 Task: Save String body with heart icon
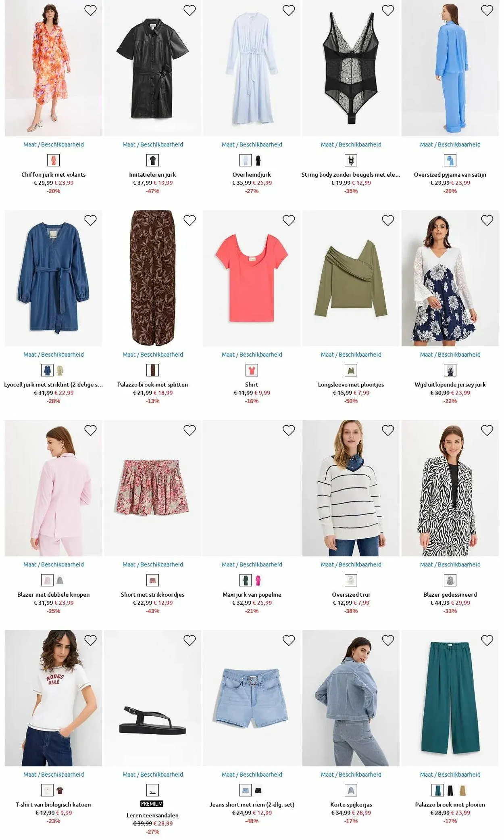pyautogui.click(x=388, y=10)
